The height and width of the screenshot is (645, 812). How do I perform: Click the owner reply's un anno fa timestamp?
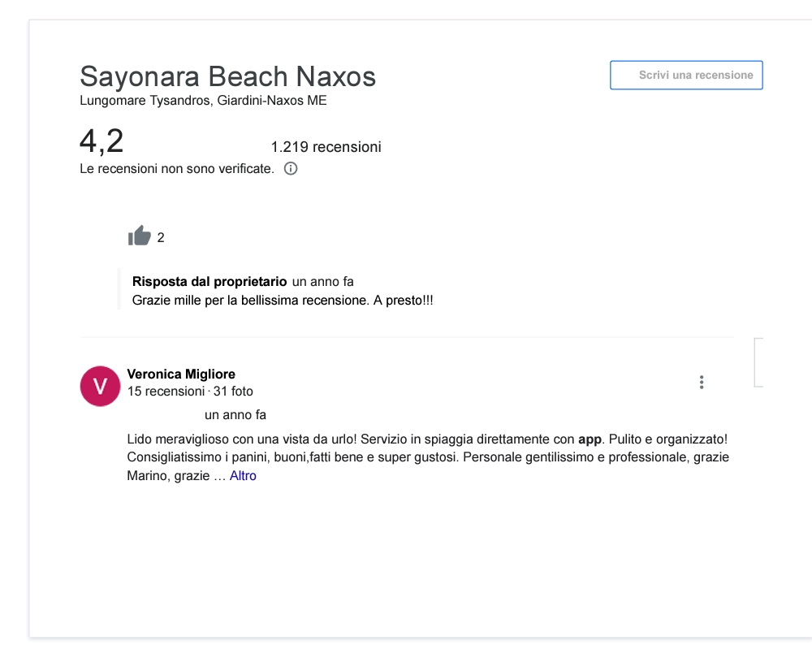click(x=322, y=282)
